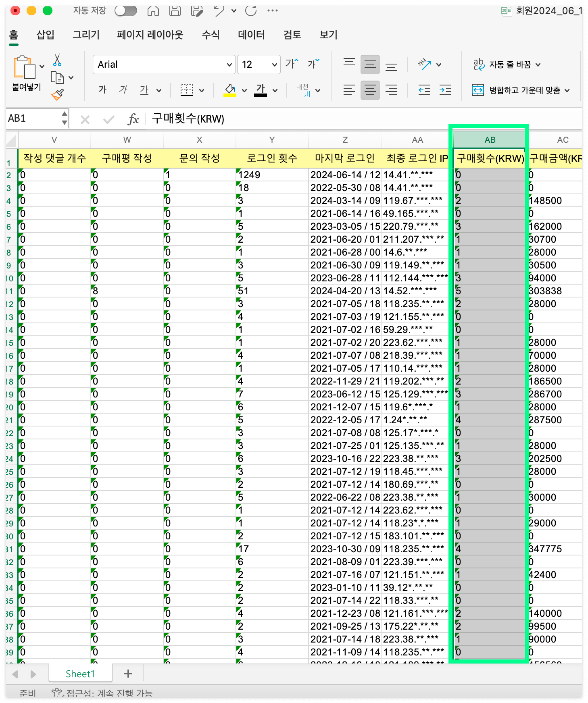
Task: Click 자동 줄 바꿈 wrap text button
Action: [x=507, y=64]
